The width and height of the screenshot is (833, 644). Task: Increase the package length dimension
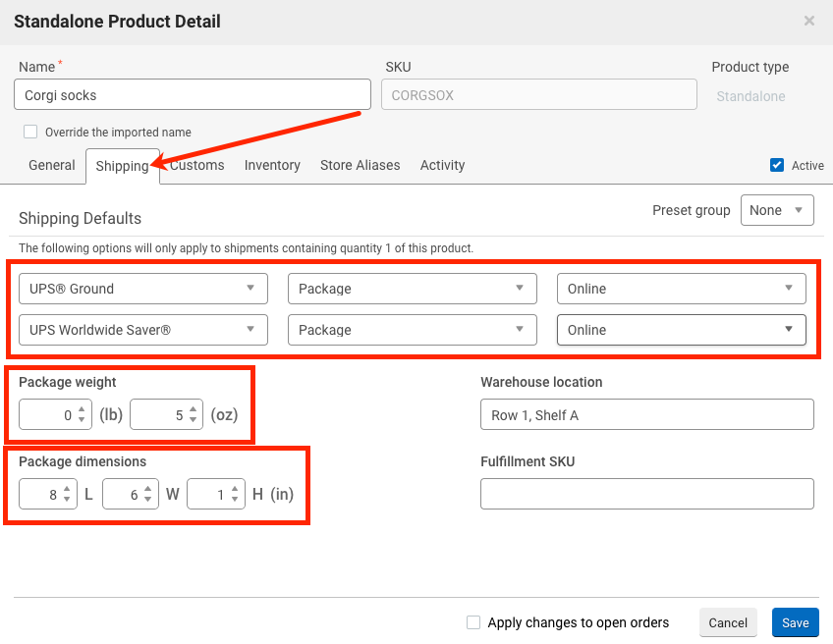click(67, 490)
